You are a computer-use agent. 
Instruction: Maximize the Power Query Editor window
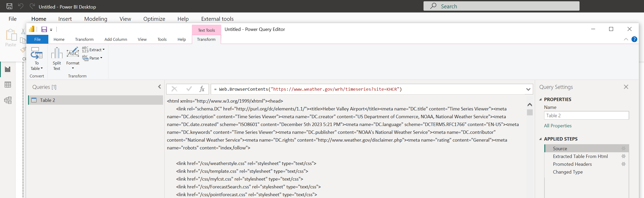click(x=611, y=29)
